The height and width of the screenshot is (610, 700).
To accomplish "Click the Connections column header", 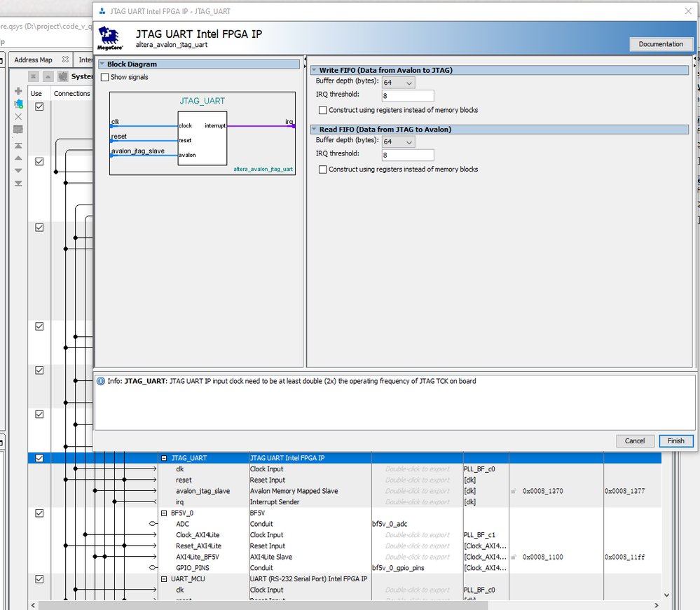I will point(72,94).
